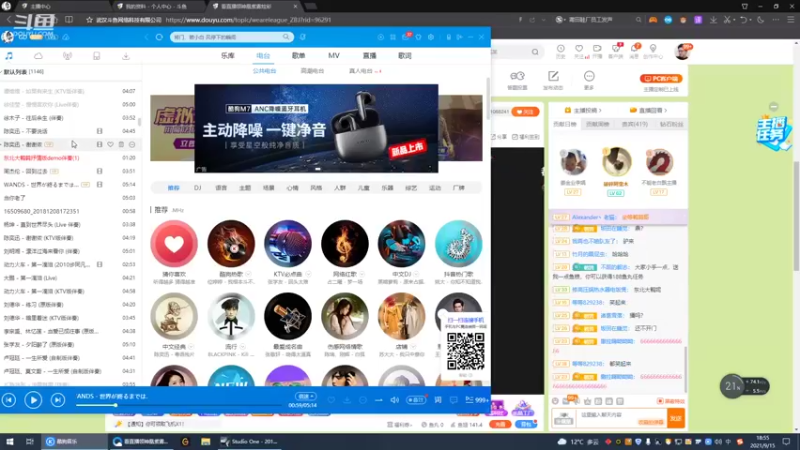The image size is (800, 450).
Task: Add selected 陈奕迅 song to favorites heart
Action: click(110, 144)
